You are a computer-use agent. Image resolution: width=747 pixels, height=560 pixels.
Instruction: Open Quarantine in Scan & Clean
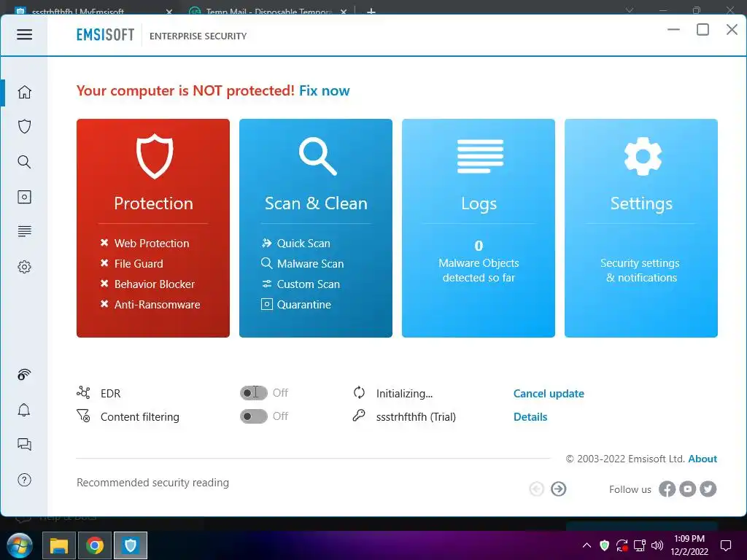point(304,305)
